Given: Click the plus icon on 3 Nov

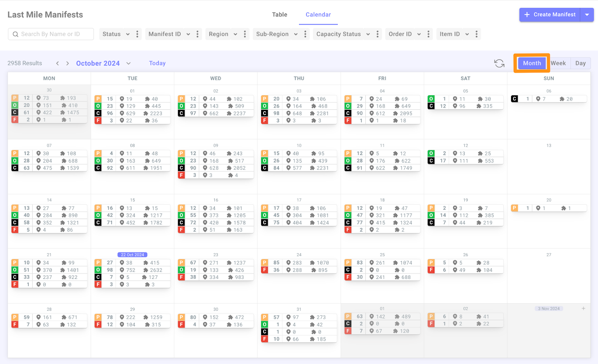Looking at the screenshot, I should pos(583,309).
